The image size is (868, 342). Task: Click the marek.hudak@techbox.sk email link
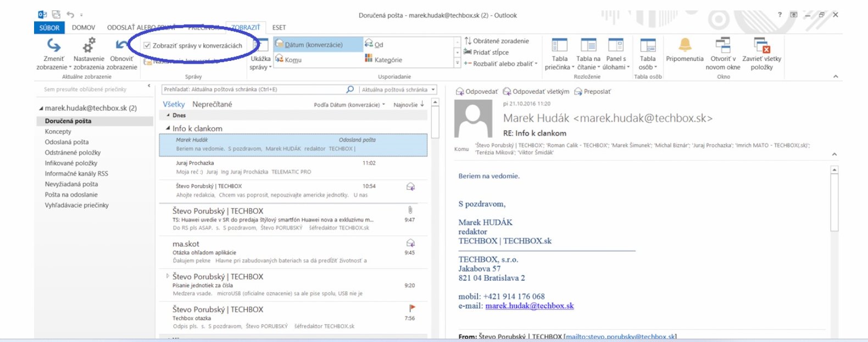click(x=529, y=306)
